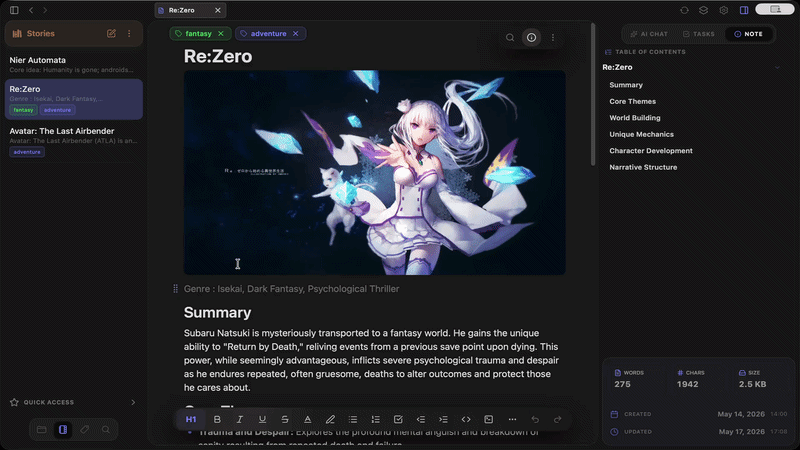Insert code block
The width and height of the screenshot is (800, 450).
[489, 419]
